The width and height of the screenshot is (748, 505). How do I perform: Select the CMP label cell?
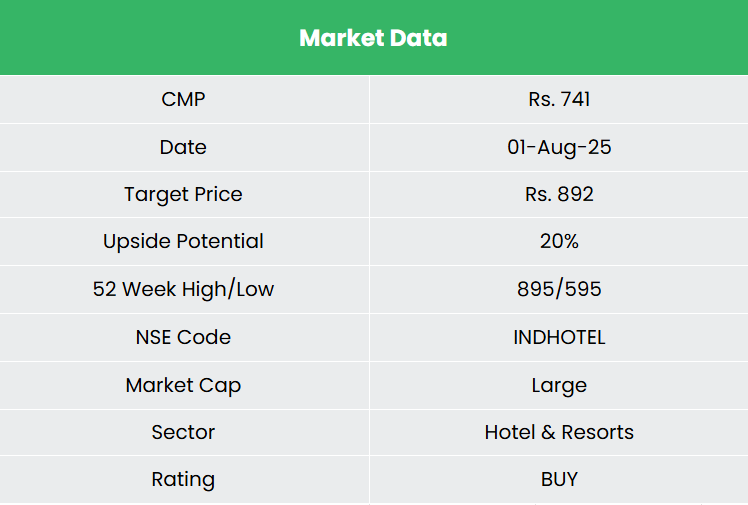[183, 99]
